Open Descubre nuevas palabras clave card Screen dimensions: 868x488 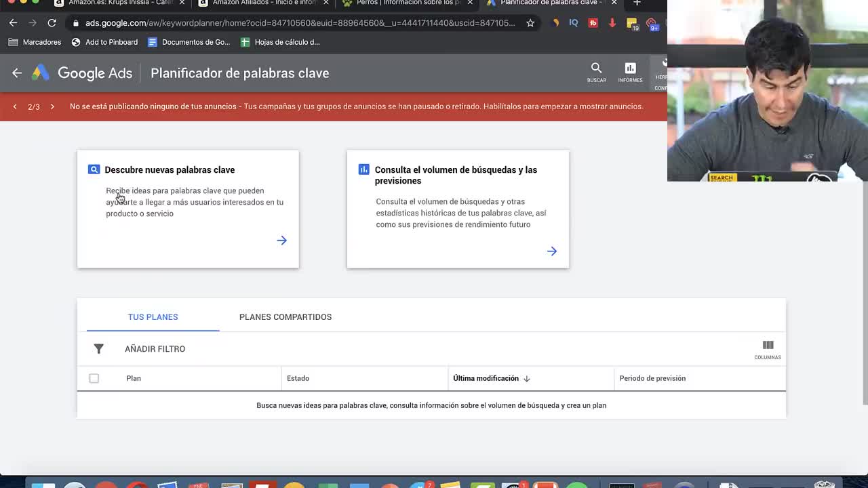(188, 209)
